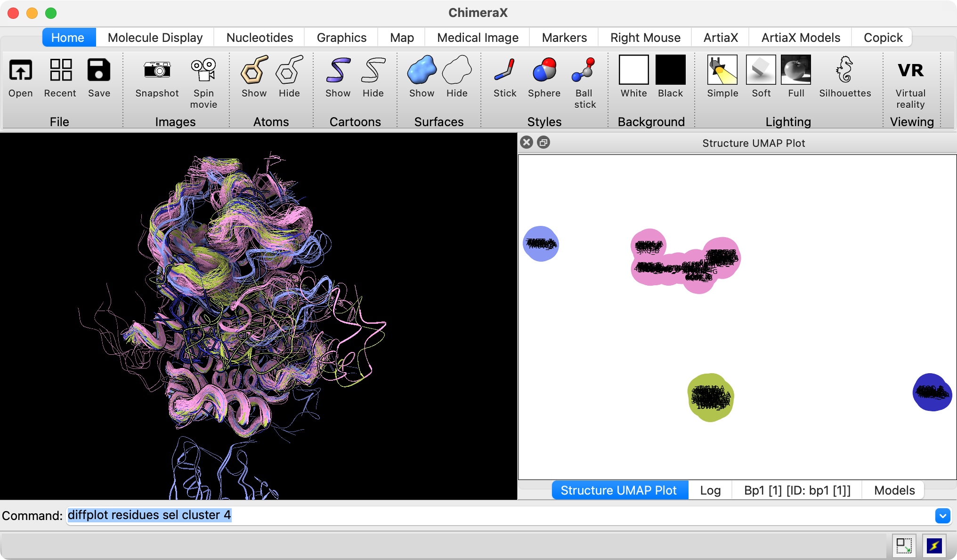
Task: Undock the Structure UMAP Plot panel
Action: click(543, 143)
